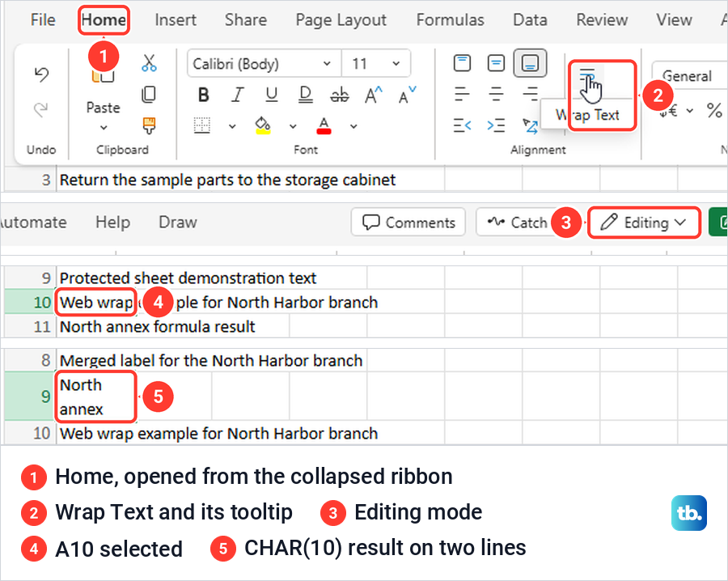This screenshot has height=581, width=728.
Task: Open the Editing mode dropdown
Action: point(645,223)
